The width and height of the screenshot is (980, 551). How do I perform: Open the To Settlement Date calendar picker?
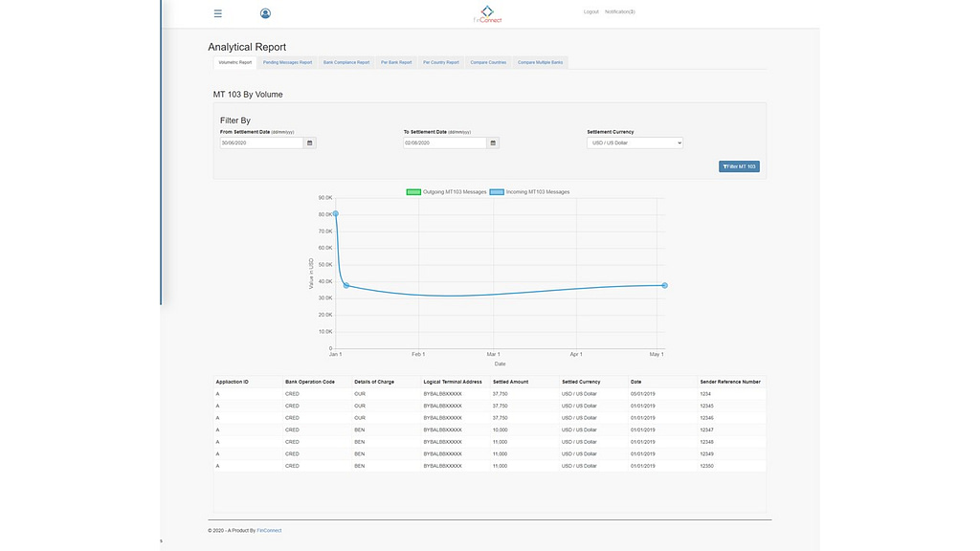[x=493, y=143]
